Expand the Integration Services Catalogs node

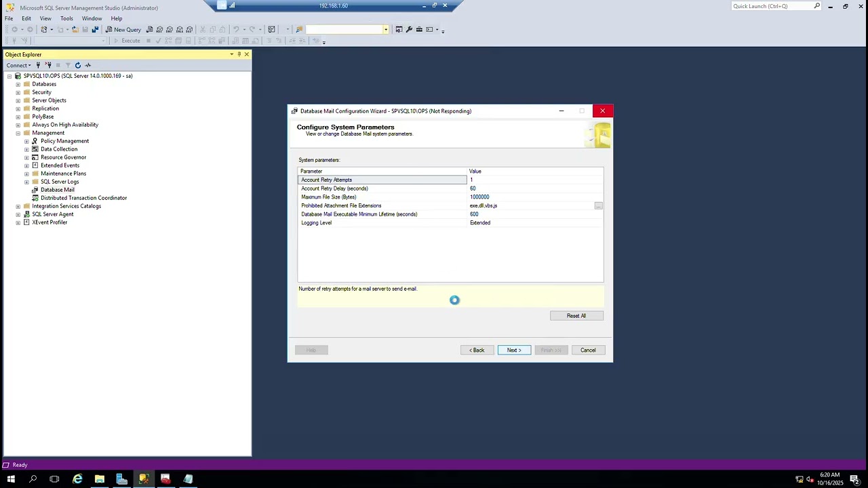pyautogui.click(x=18, y=206)
